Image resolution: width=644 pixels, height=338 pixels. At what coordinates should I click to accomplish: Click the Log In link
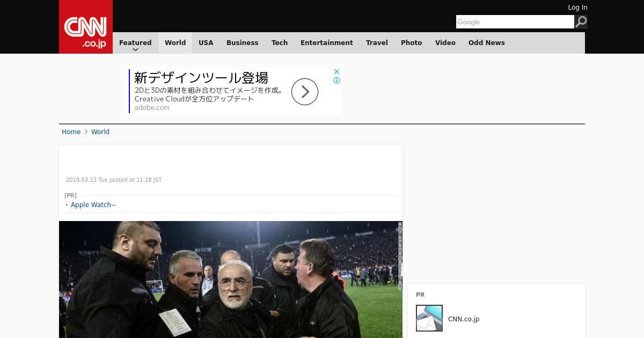pyautogui.click(x=577, y=8)
